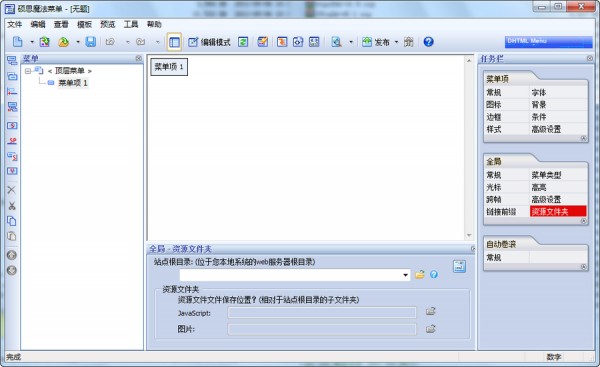600x367 pixels.
Task: Click the 图片 folder path input field
Action: point(322,329)
